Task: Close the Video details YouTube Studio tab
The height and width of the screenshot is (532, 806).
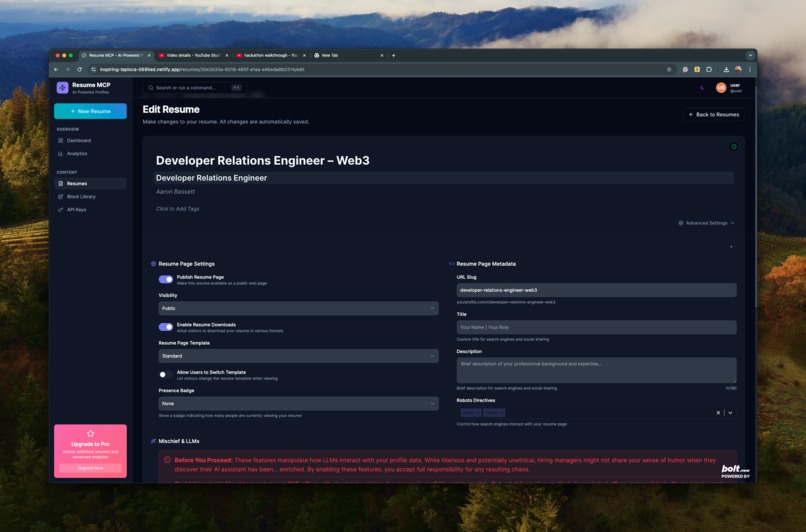Action: [x=227, y=56]
